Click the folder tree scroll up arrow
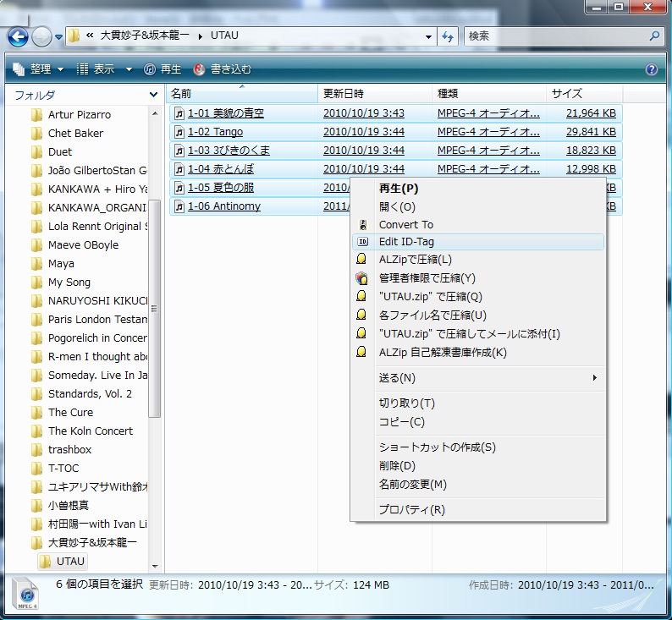The image size is (672, 620). tap(155, 114)
